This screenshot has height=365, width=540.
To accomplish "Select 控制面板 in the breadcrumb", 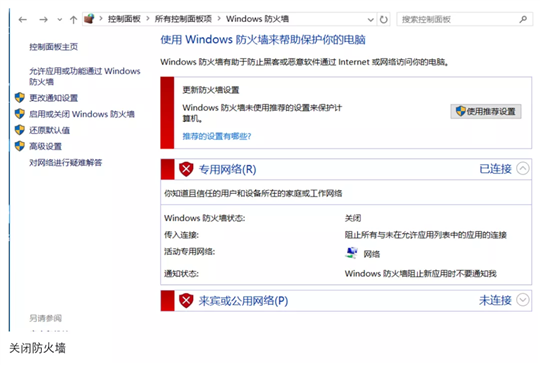I will 124,19.
